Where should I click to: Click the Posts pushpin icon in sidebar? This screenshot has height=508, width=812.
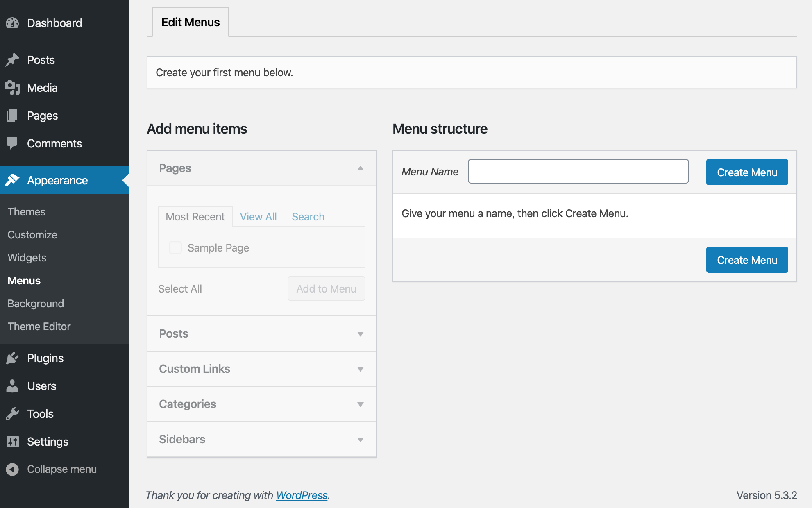coord(12,60)
